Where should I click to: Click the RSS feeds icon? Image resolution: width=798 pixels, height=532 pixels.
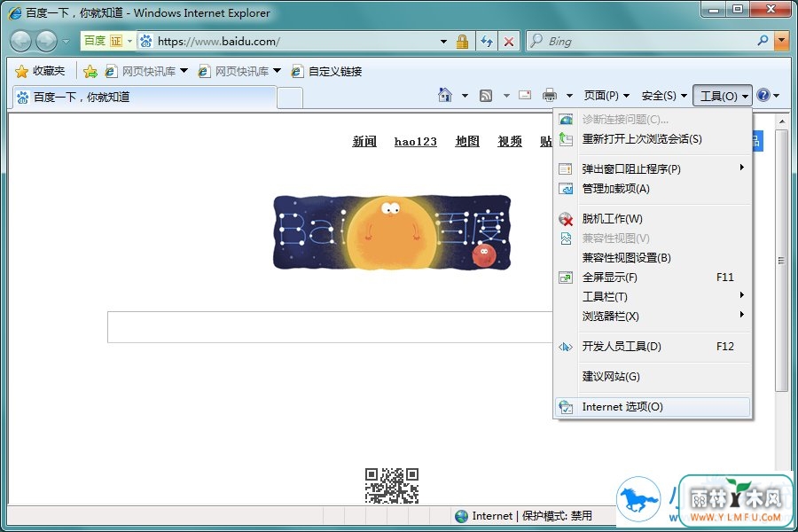coord(486,95)
